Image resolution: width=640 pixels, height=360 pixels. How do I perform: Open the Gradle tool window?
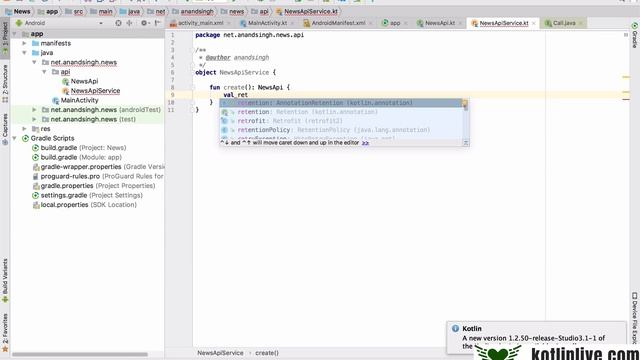coord(635,36)
